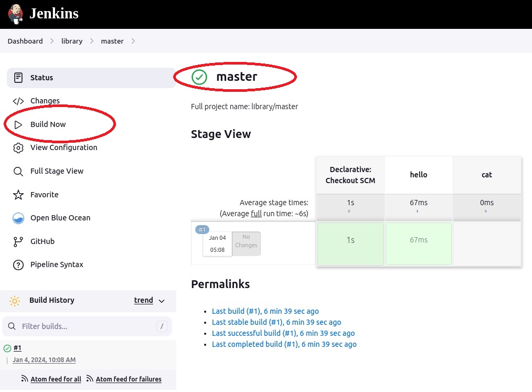The width and height of the screenshot is (532, 392).
Task: Open View Configuration
Action: 64,147
